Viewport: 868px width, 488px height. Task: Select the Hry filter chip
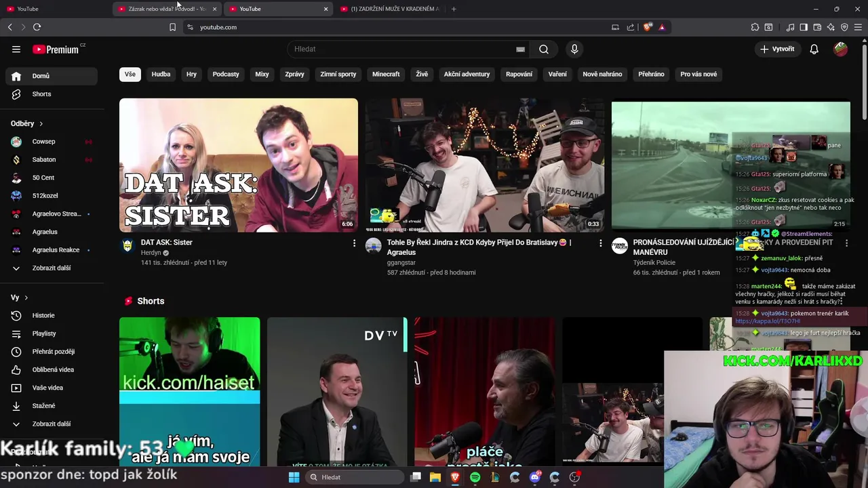tap(192, 74)
